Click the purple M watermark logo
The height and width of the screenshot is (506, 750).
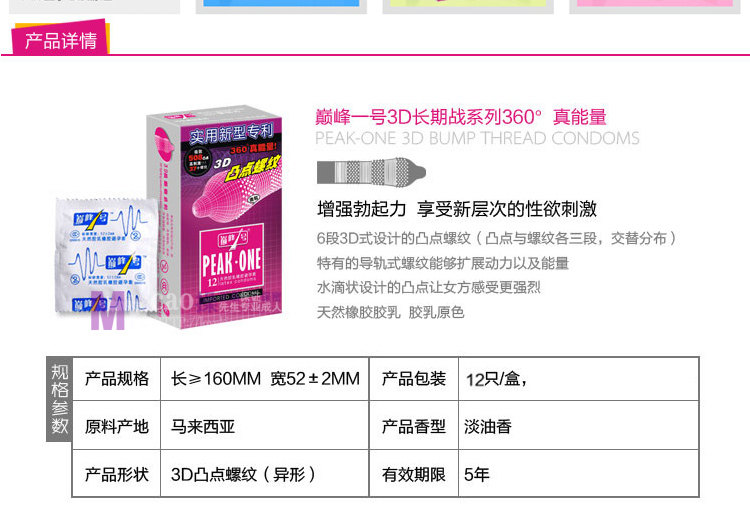(108, 311)
